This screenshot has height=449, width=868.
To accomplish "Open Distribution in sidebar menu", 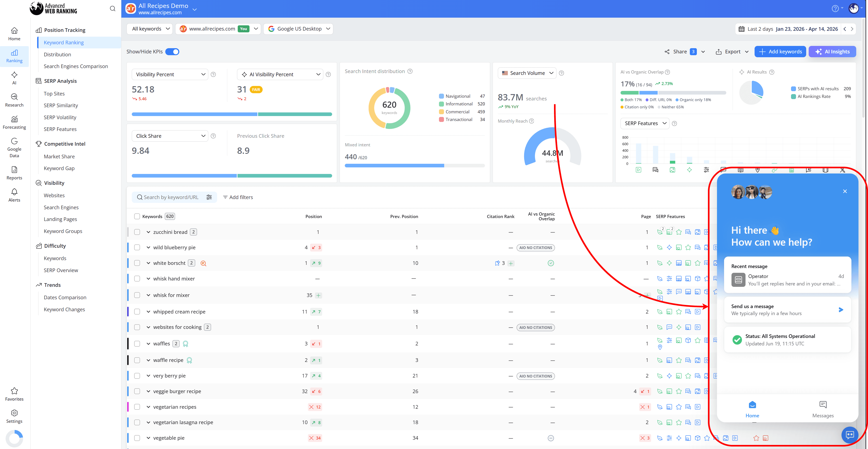I will (57, 55).
